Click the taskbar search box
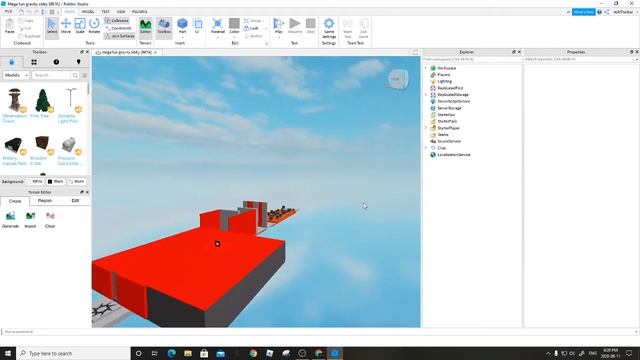The height and width of the screenshot is (360, 640). click(73, 353)
